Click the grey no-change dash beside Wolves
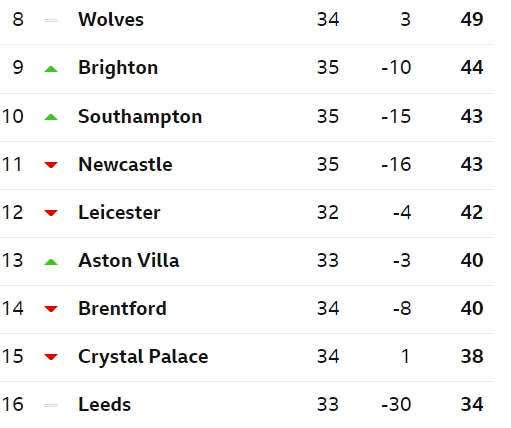The height and width of the screenshot is (428, 511). point(51,21)
